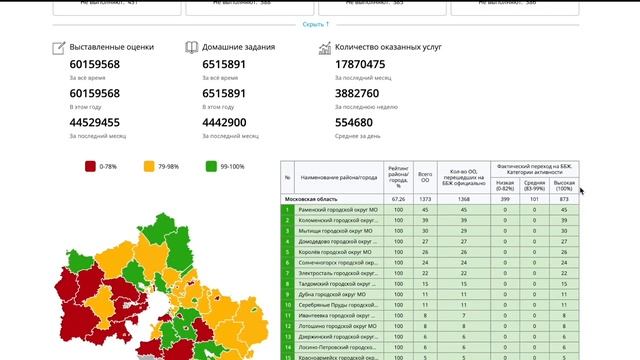Click the Количество оказанных услуг heading
Screen dimensions: 640x360
click(388, 47)
